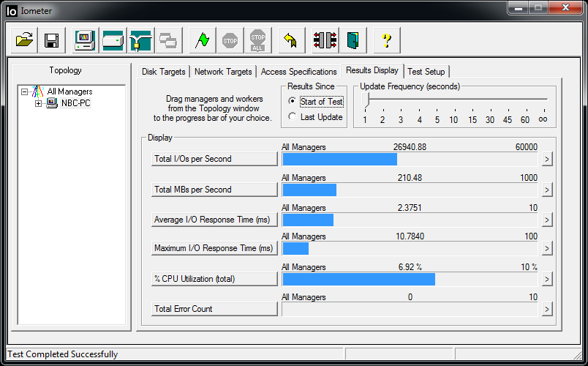This screenshot has width=588, height=366.
Task: Open arrow next to Total MBs bar
Action: 547,190
